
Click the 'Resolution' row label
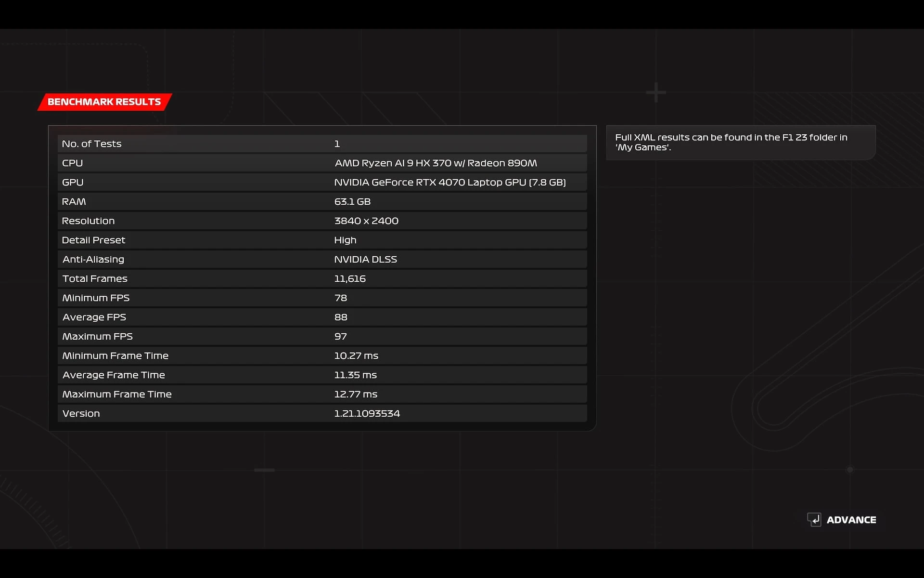(x=88, y=221)
